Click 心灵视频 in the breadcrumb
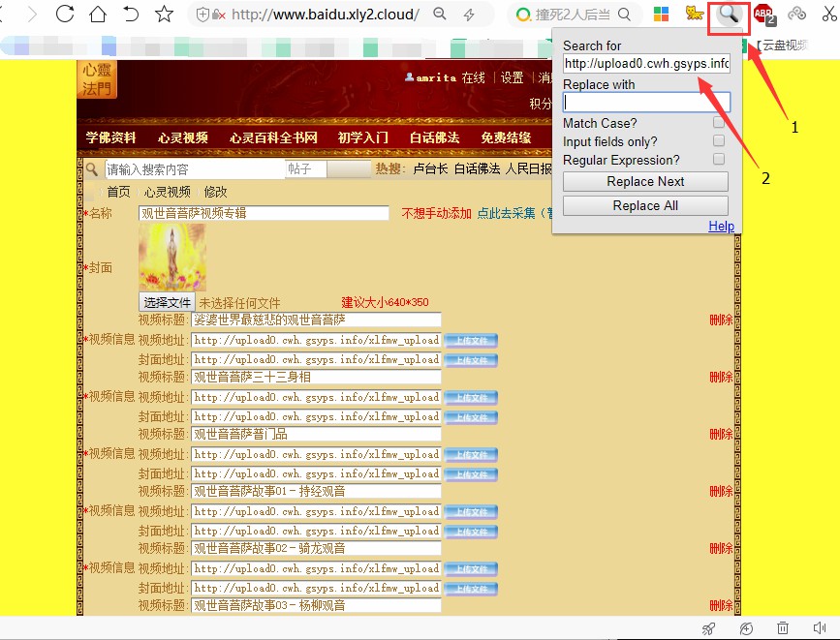This screenshot has height=640, width=840. tap(168, 192)
